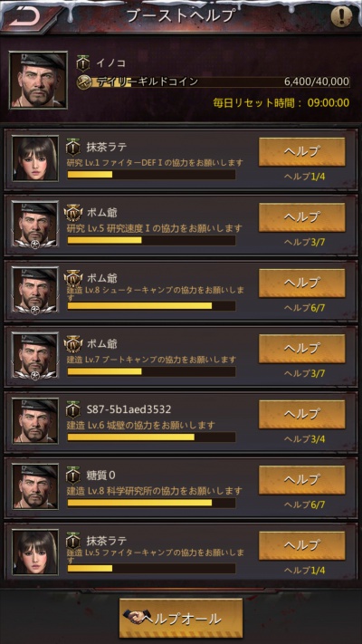Help ボム爺 build Lv.8 シューターキャンプ
This screenshot has width=362, height=644.
pyautogui.click(x=301, y=283)
